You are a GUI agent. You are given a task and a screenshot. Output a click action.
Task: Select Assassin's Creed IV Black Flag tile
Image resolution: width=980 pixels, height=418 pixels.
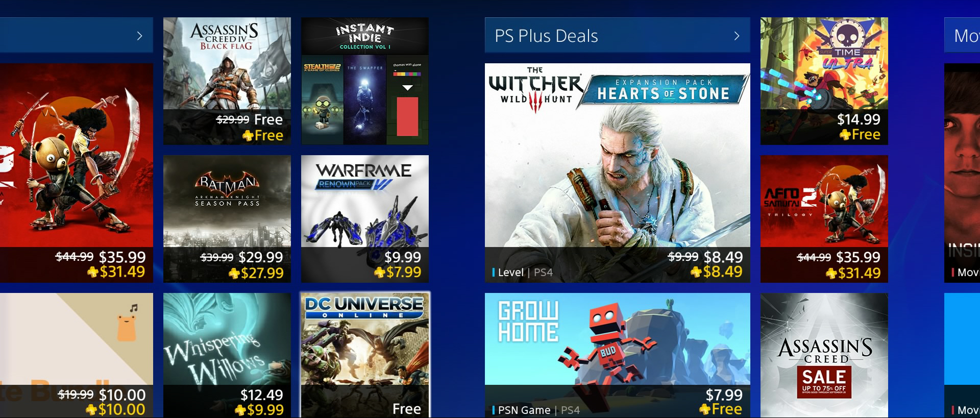coord(227,81)
